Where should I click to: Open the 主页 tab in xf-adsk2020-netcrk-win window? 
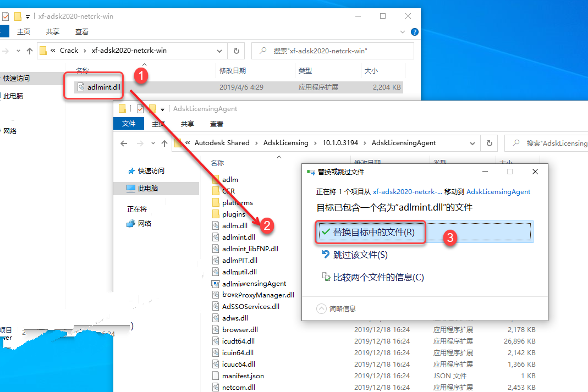(24, 32)
